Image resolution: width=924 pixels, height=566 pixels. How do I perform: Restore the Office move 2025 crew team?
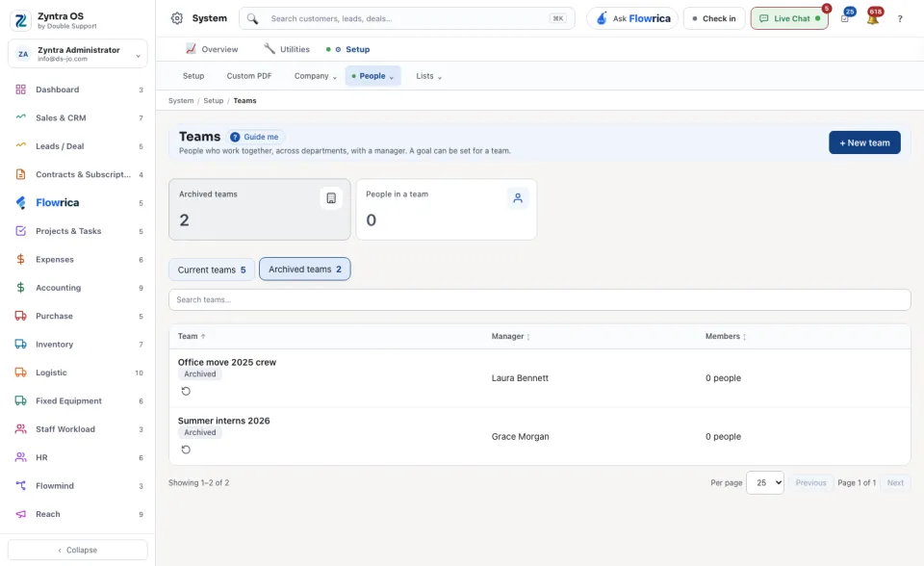click(x=186, y=391)
